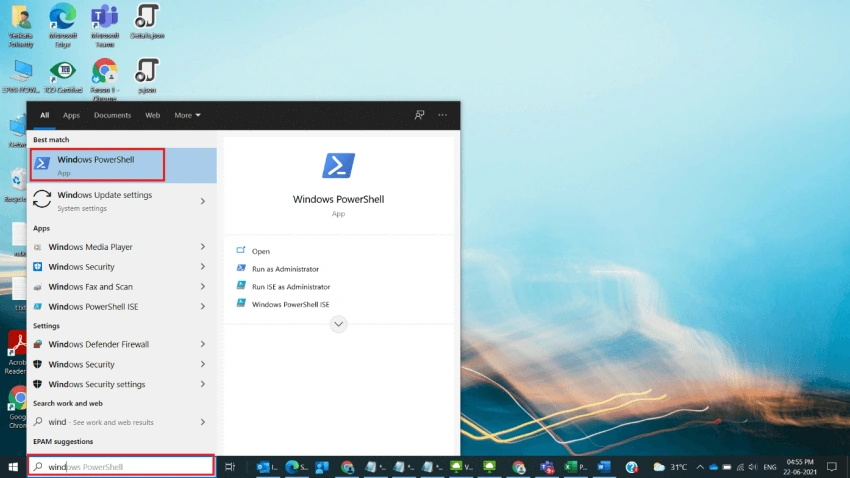Click the ENG language indicator

(770, 467)
